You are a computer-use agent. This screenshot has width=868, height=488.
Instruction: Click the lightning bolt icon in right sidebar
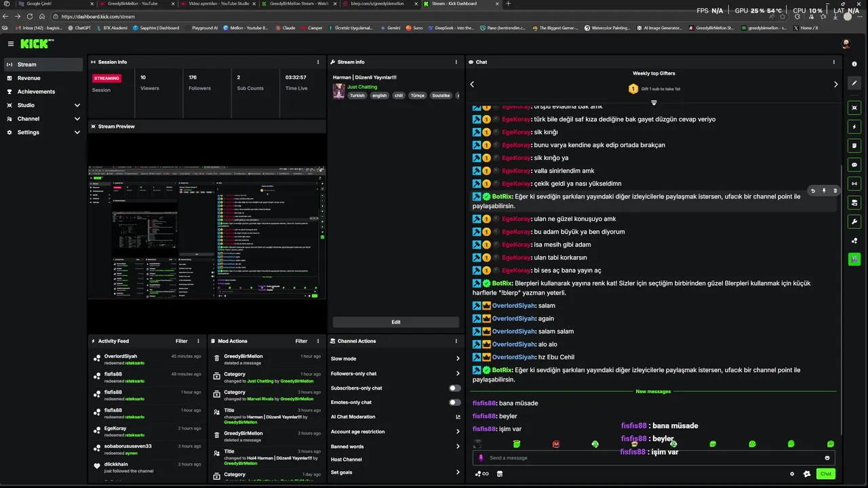pyautogui.click(x=854, y=127)
